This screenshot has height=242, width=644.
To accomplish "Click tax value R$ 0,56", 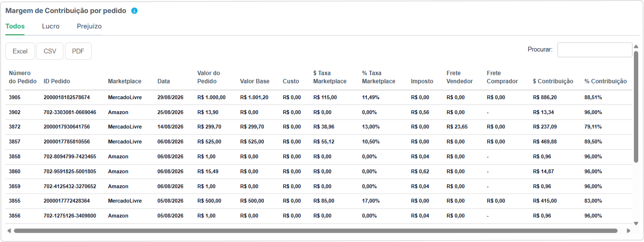I will coord(420,112).
